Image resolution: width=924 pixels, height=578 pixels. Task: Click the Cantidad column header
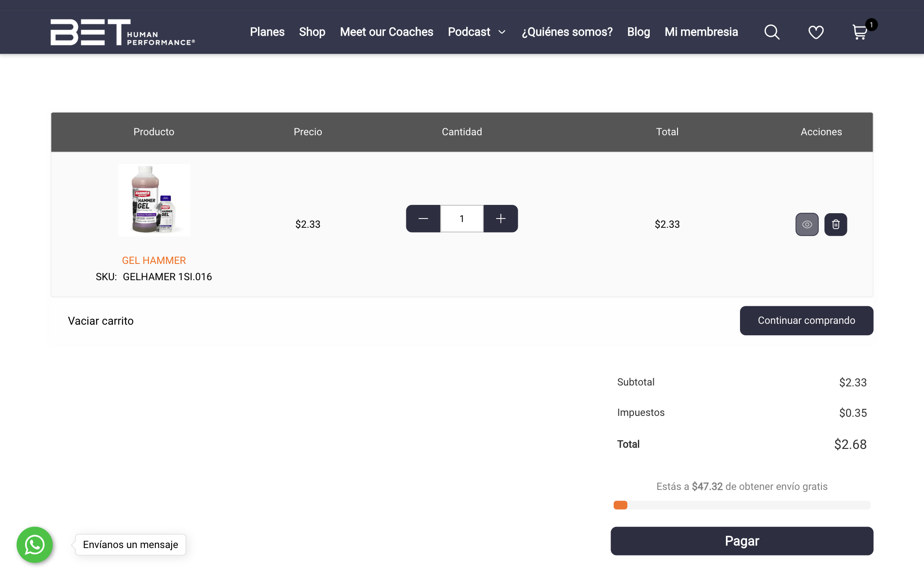click(462, 132)
